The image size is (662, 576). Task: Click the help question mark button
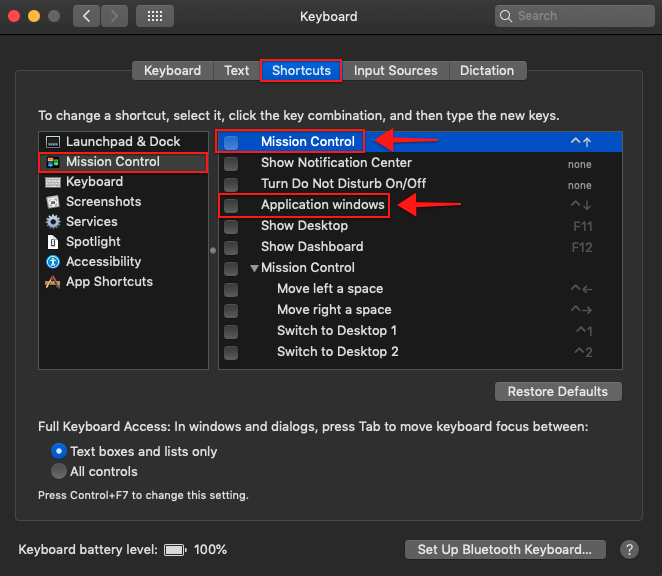pos(629,549)
